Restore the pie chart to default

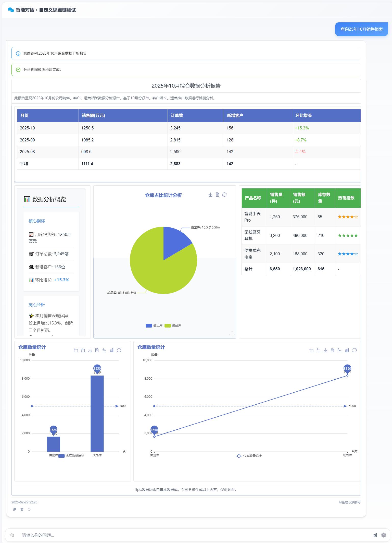coord(224,195)
